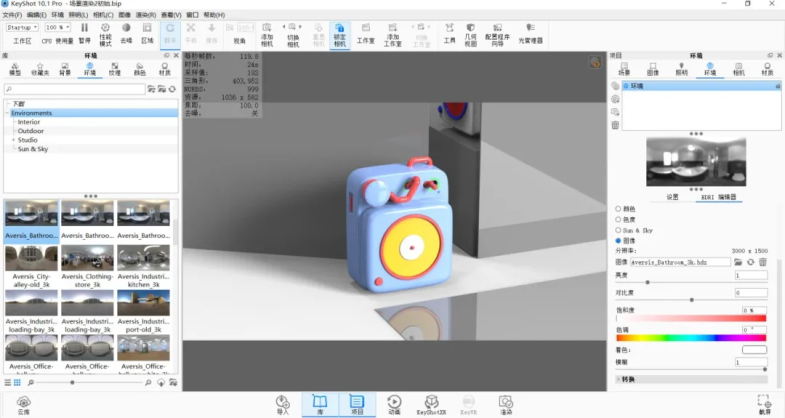Open the Startup workspace dropdown
The image size is (785, 418).
pos(22,27)
